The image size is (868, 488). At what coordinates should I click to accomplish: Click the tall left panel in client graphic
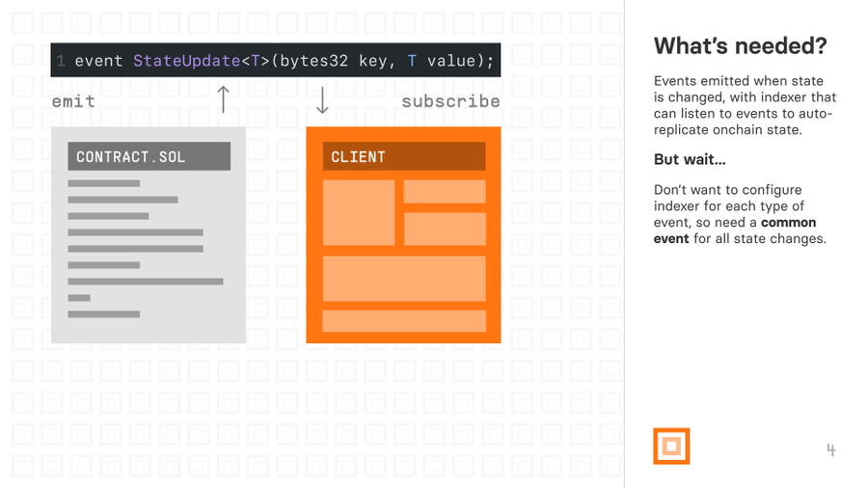point(359,212)
